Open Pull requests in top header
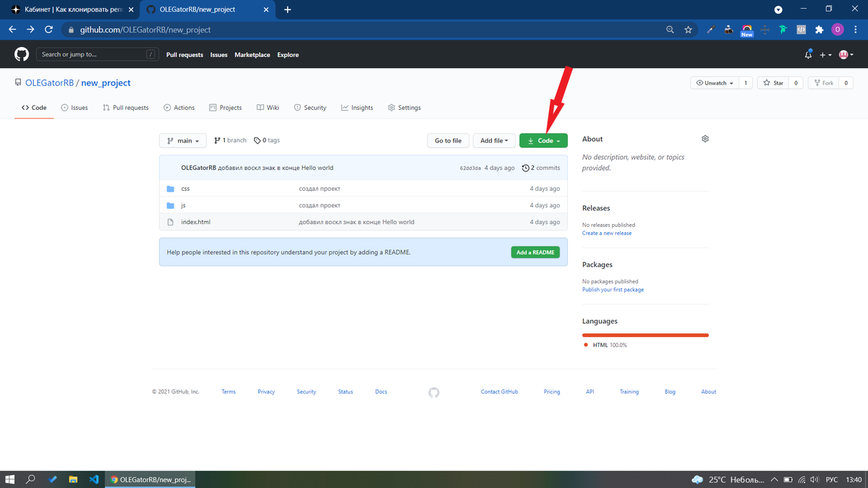Screen dimensions: 868x488 click(x=184, y=55)
